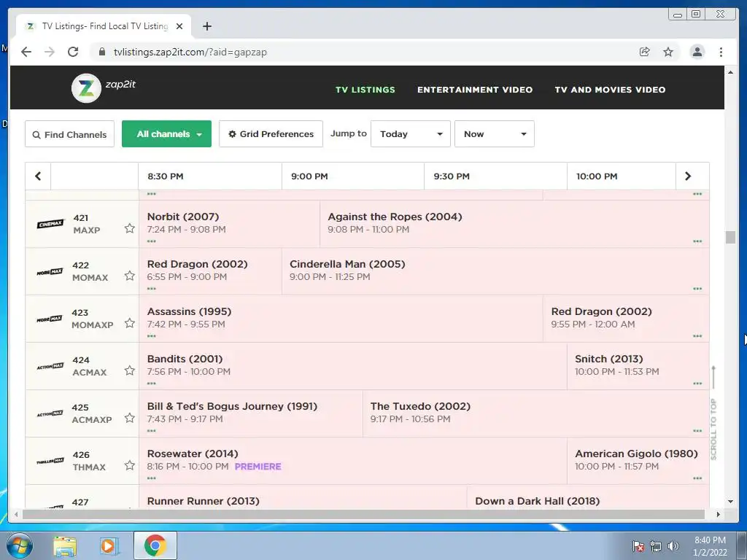Viewport: 747px width, 560px height.
Task: Favorite channel 424 ACMAX star
Action: click(130, 370)
